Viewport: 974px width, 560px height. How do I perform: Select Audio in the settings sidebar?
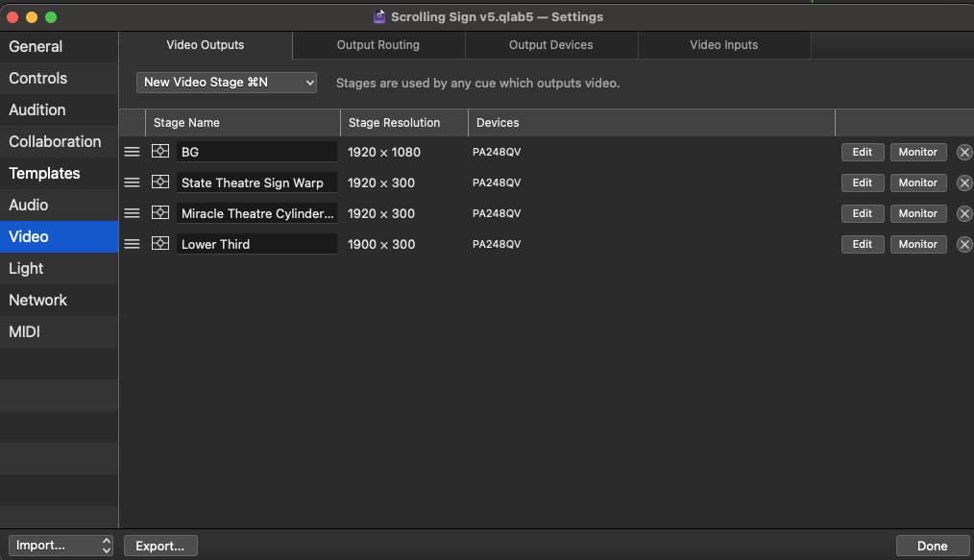click(29, 205)
